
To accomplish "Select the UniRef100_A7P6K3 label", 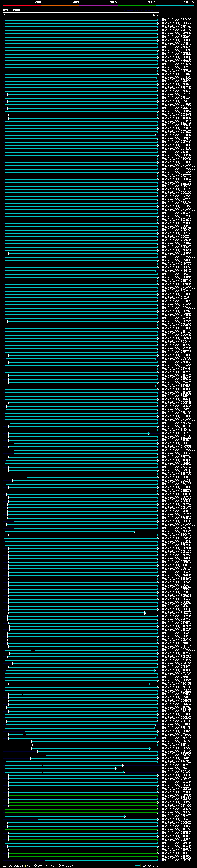I will [177, 91].
